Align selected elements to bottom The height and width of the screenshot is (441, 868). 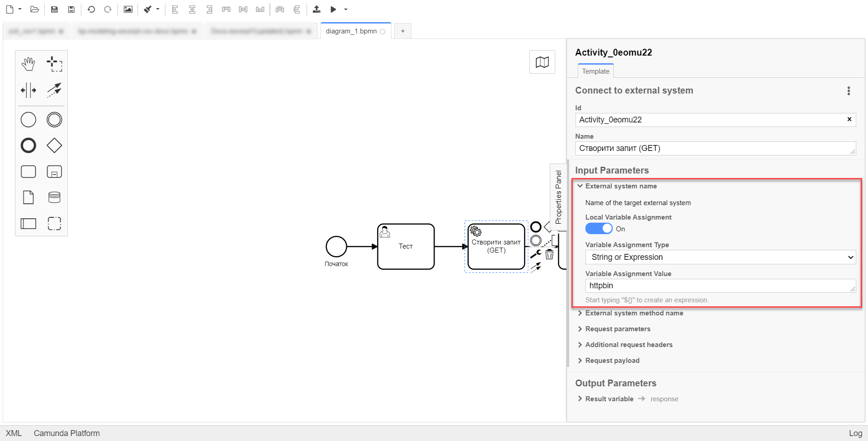point(260,9)
